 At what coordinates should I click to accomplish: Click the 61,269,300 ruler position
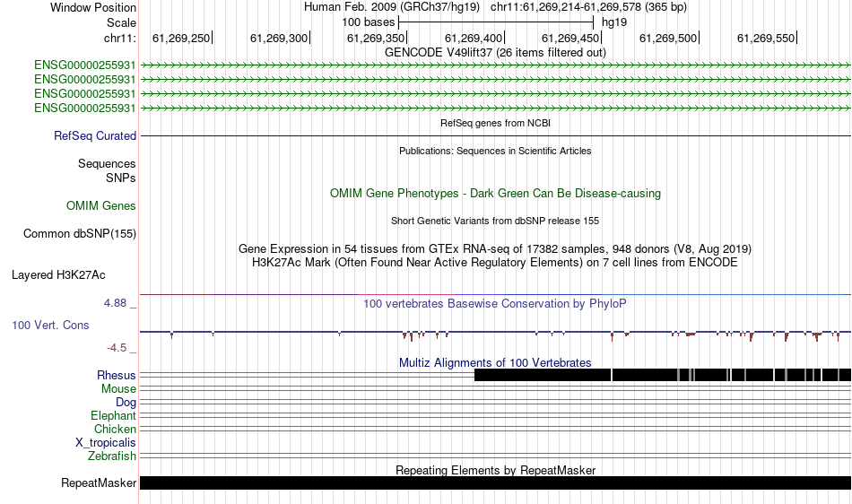279,38
